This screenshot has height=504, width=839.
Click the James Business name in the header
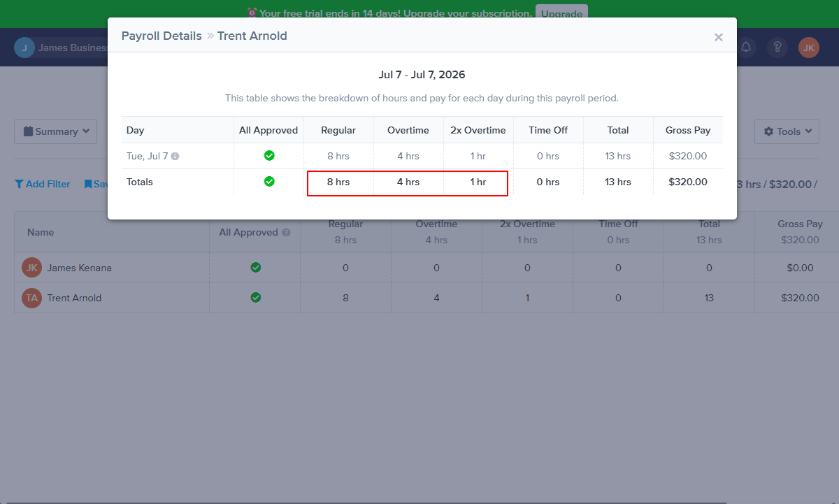pos(73,48)
